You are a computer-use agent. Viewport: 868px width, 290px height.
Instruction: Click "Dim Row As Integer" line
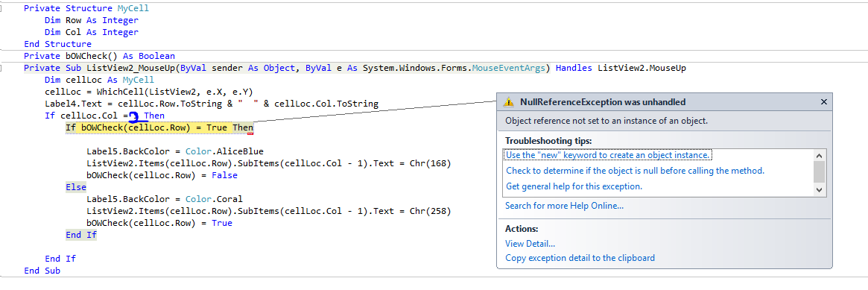92,20
